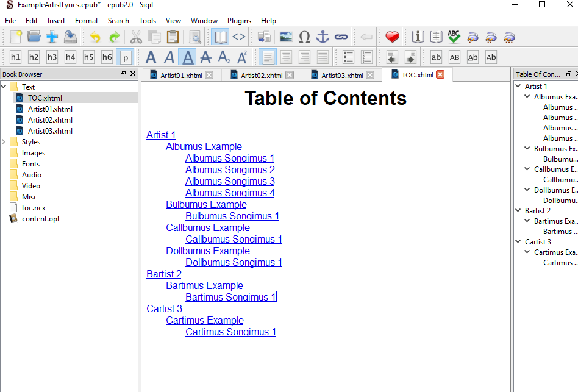The image size is (578, 392).
Task: Apply heading 2 style h2
Action: pos(34,57)
